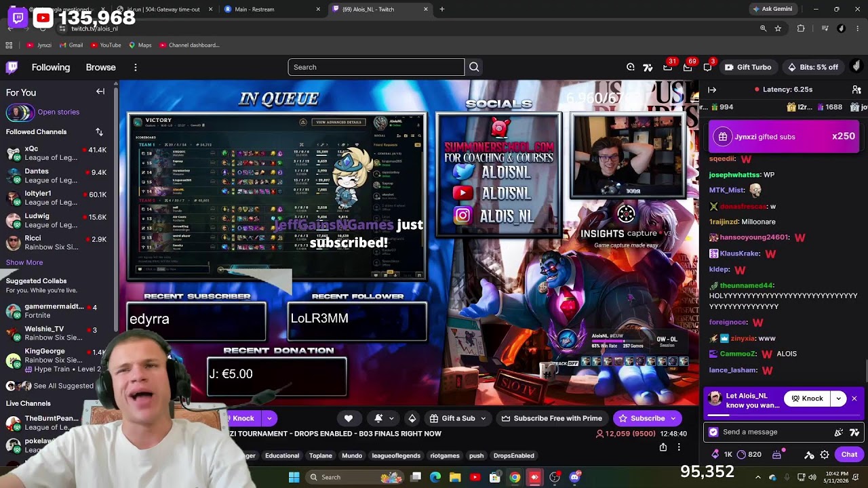
Task: Open Bits cheer icon in chat input
Action: coord(839,432)
